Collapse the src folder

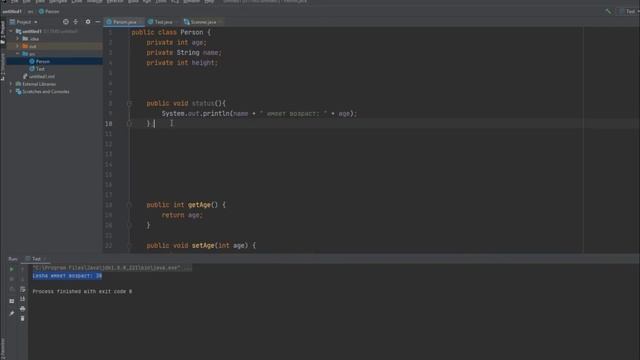[18, 53]
